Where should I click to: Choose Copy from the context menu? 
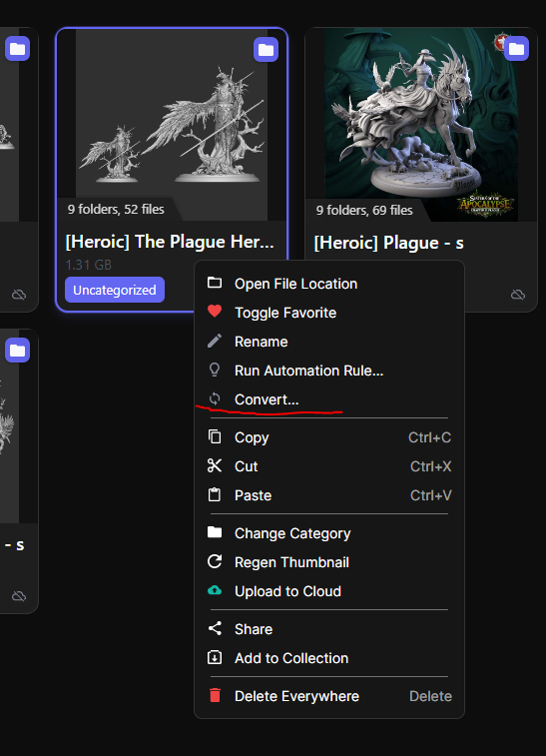pyautogui.click(x=329, y=437)
